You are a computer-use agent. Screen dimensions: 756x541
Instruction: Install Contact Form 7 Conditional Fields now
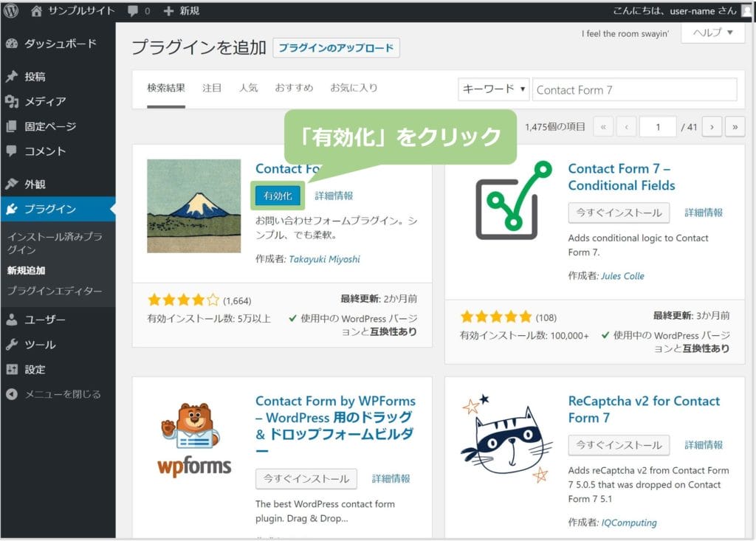click(619, 213)
